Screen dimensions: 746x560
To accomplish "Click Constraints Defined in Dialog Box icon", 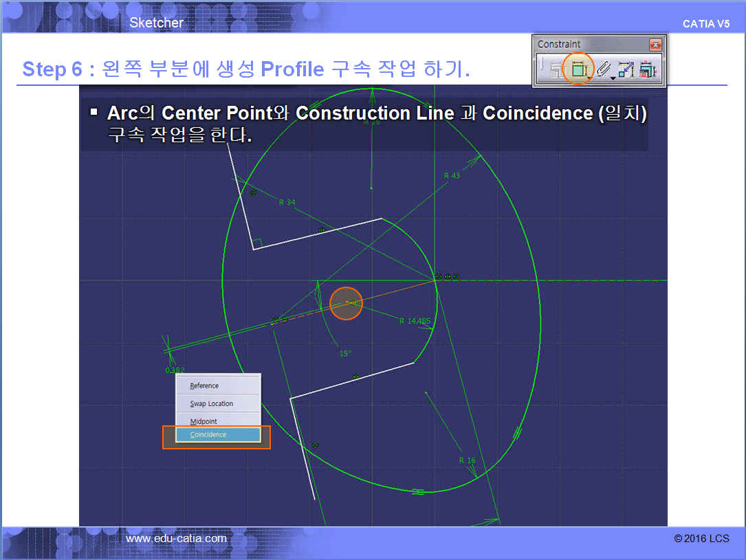I will point(555,69).
